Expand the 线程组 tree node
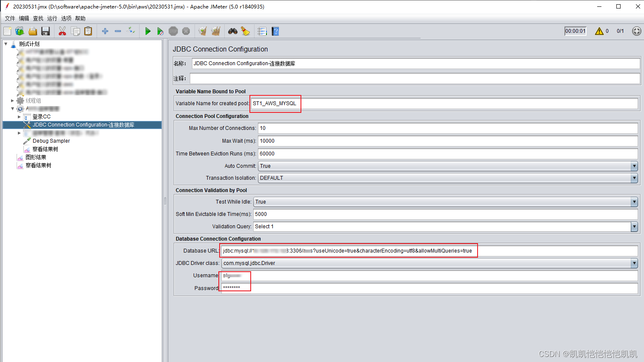644x362 pixels. tap(12, 101)
